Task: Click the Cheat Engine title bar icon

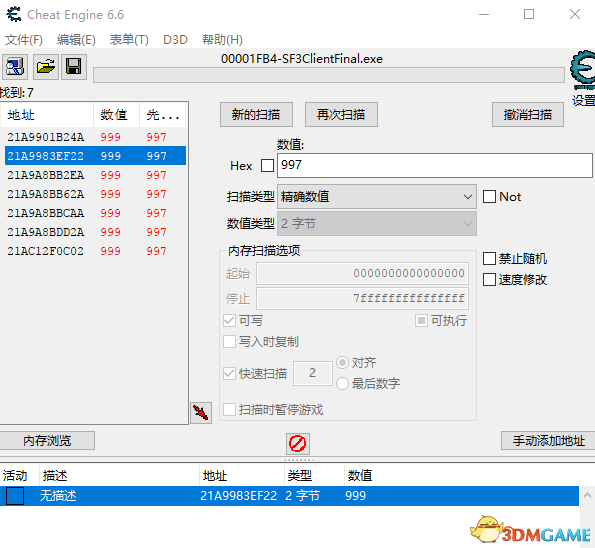Action: coord(14,14)
